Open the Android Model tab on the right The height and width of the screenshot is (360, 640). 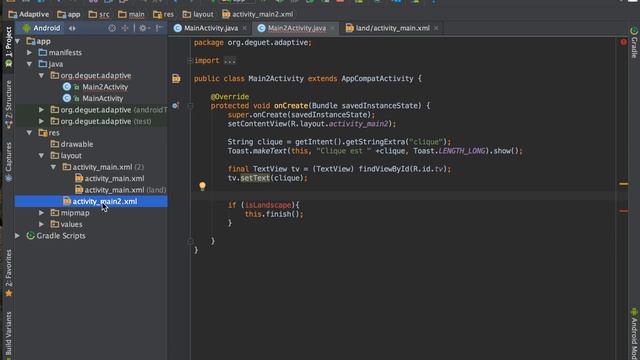pyautogui.click(x=634, y=333)
